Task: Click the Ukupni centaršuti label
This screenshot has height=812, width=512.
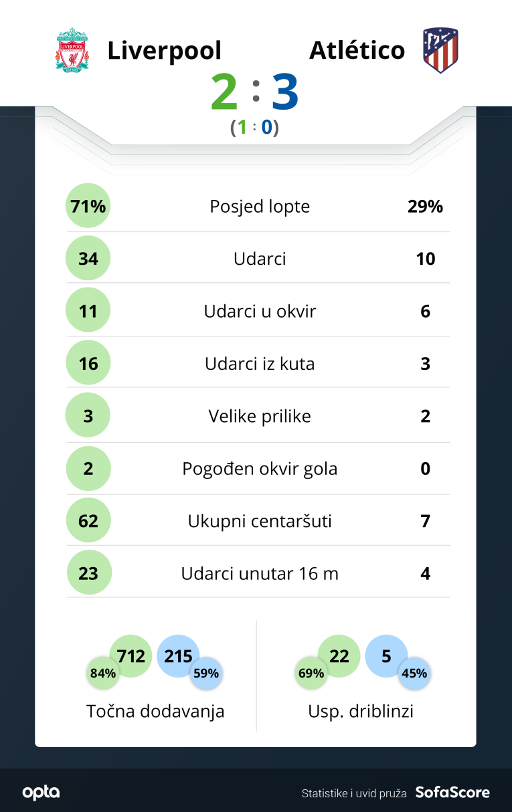Action: [x=260, y=521]
